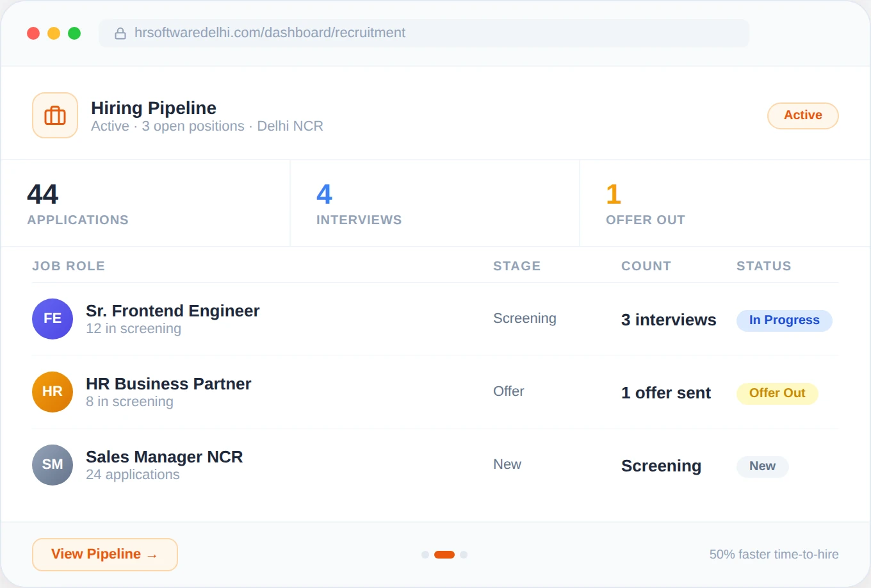871x588 pixels.
Task: Click the New status badge
Action: pyautogui.click(x=762, y=466)
